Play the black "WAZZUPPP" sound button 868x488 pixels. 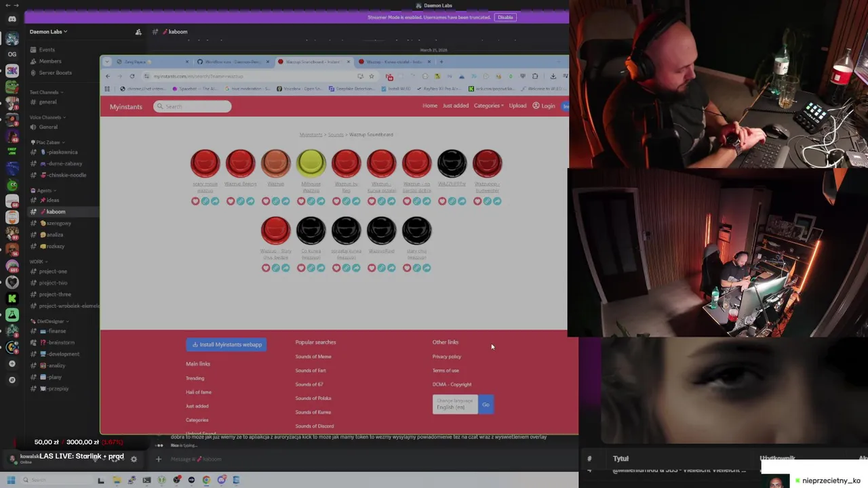(x=452, y=163)
